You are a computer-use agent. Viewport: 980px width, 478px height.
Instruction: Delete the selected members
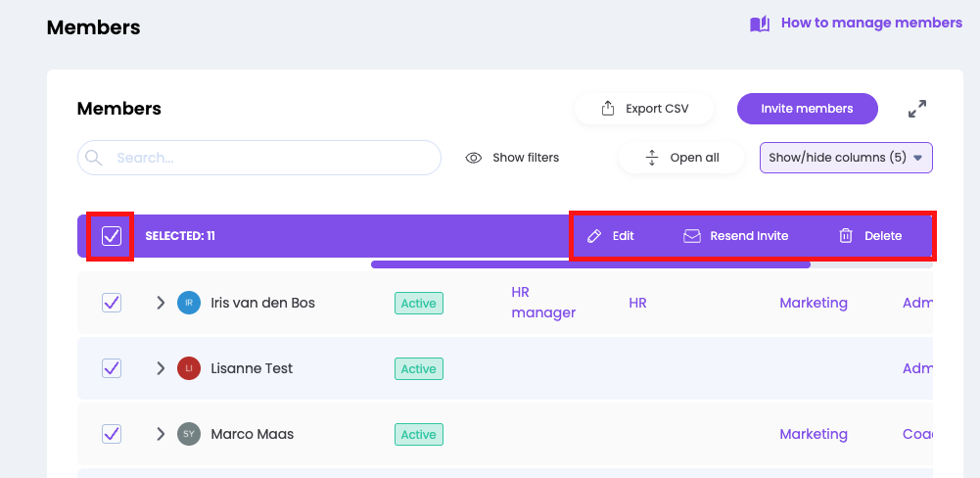point(870,236)
